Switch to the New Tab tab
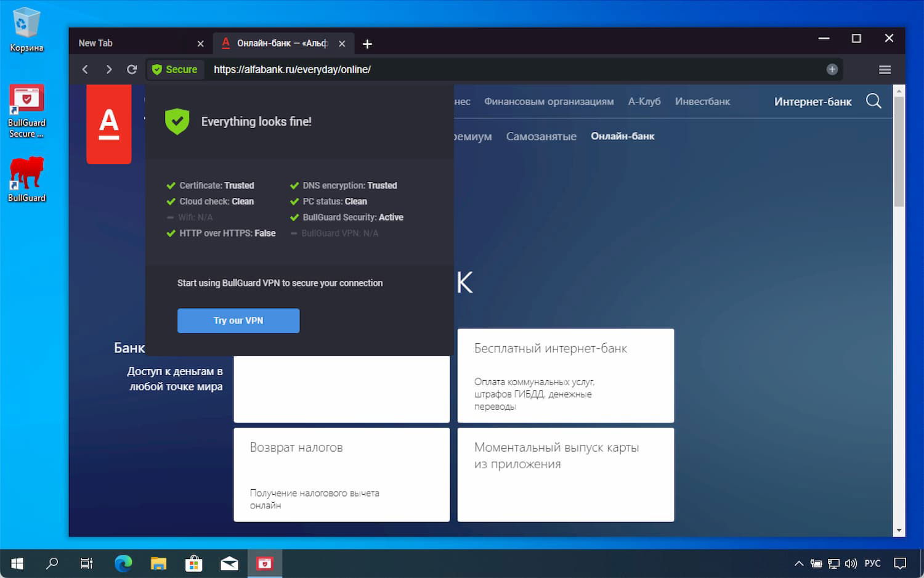The image size is (924, 578). pyautogui.click(x=123, y=43)
